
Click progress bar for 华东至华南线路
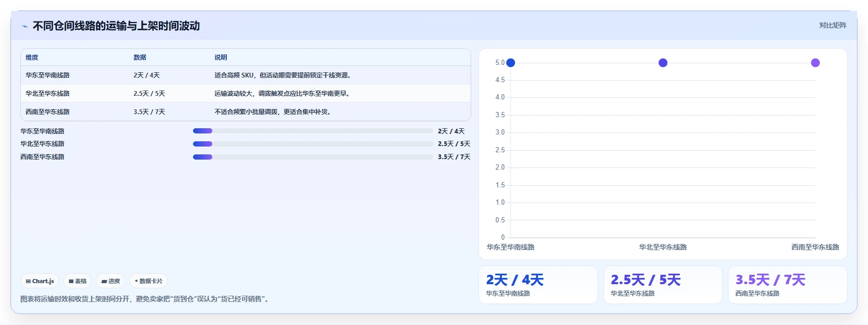313,131
